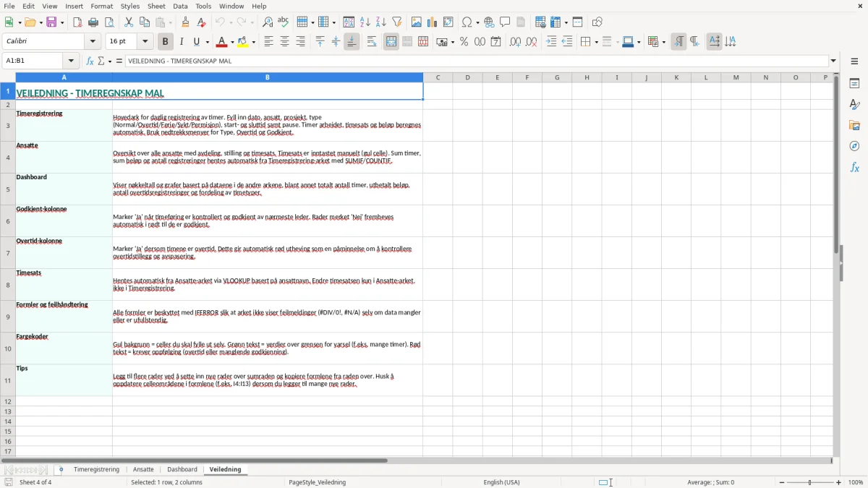
Task: Apply the red font color swatch
Action: point(222,42)
